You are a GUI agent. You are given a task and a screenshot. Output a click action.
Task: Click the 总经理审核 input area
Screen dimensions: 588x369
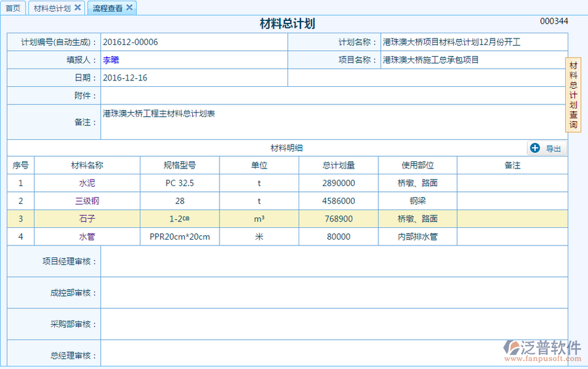[334, 353]
